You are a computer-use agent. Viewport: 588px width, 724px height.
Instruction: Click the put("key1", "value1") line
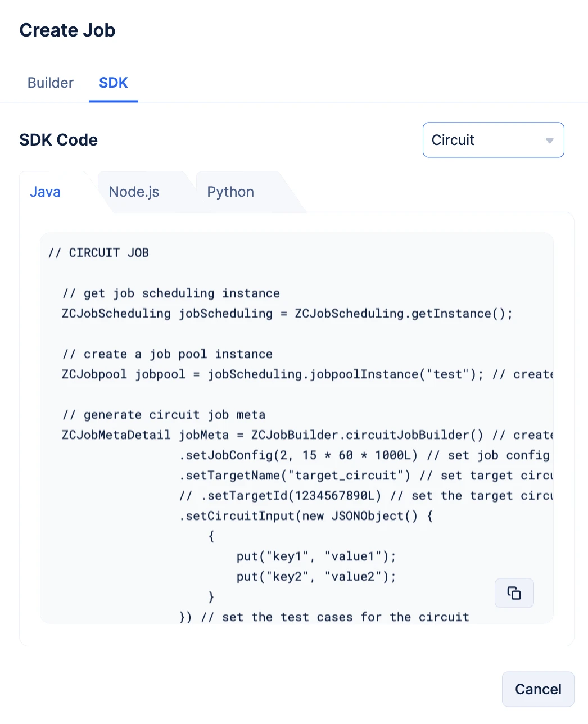coord(316,556)
